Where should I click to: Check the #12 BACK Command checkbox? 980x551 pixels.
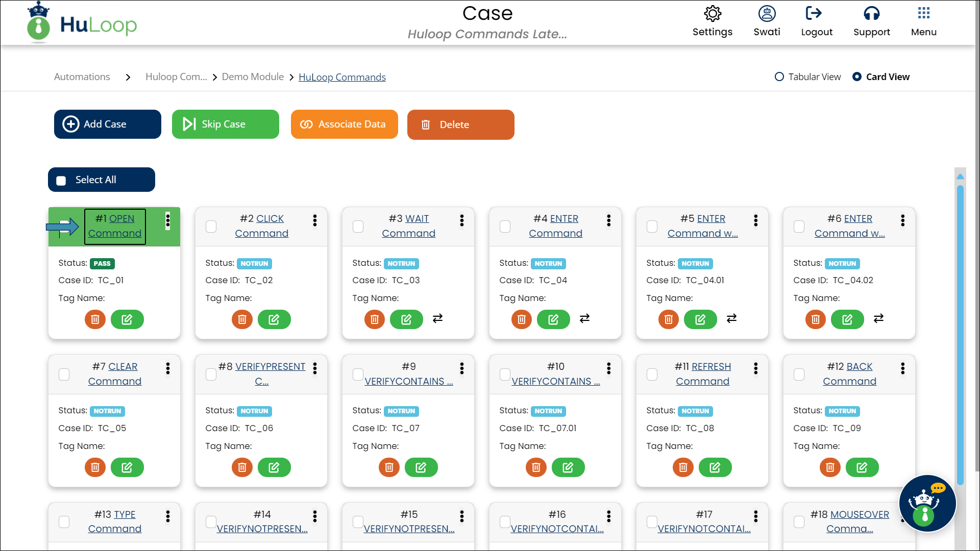[x=799, y=374]
